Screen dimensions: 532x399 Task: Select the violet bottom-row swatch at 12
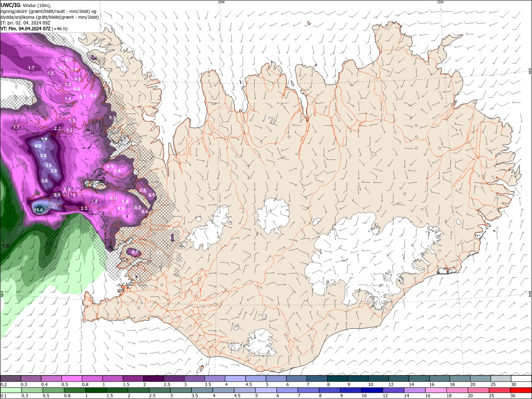coord(394,390)
